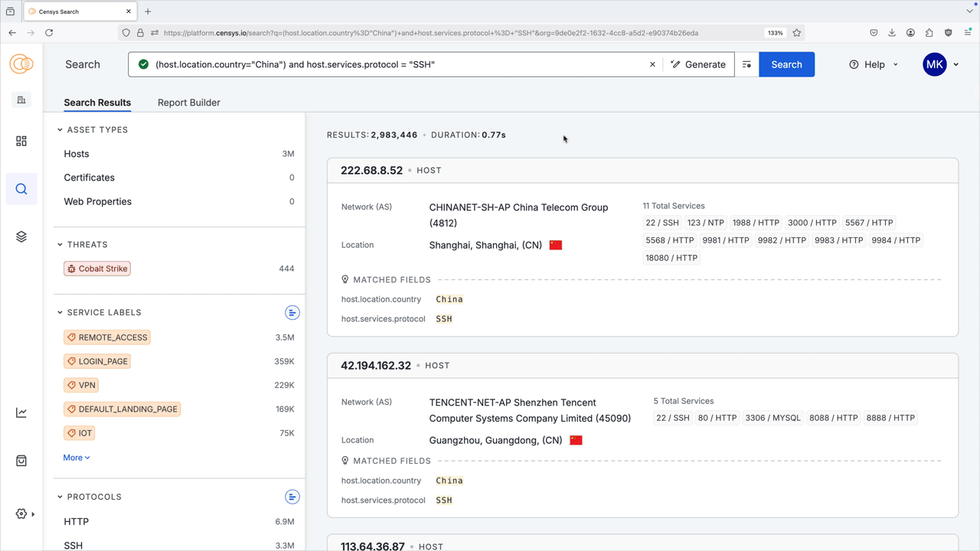This screenshot has width=980, height=551.
Task: Clear the search query with X icon
Action: 652,64
